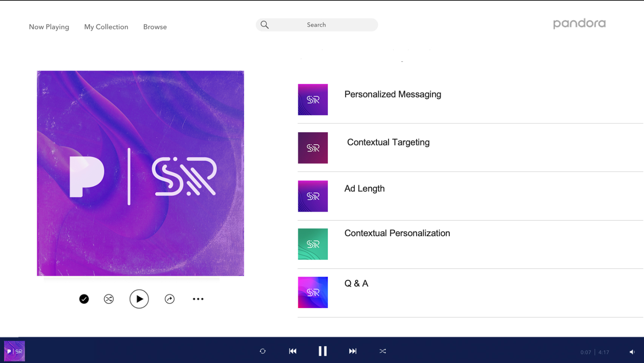Mute the volume with the speaker icon
The height and width of the screenshot is (363, 644).
point(632,352)
